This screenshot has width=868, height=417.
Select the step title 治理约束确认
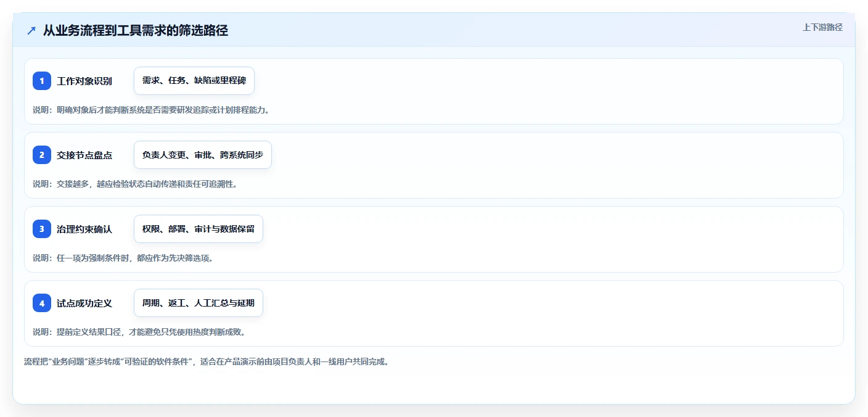coord(84,229)
